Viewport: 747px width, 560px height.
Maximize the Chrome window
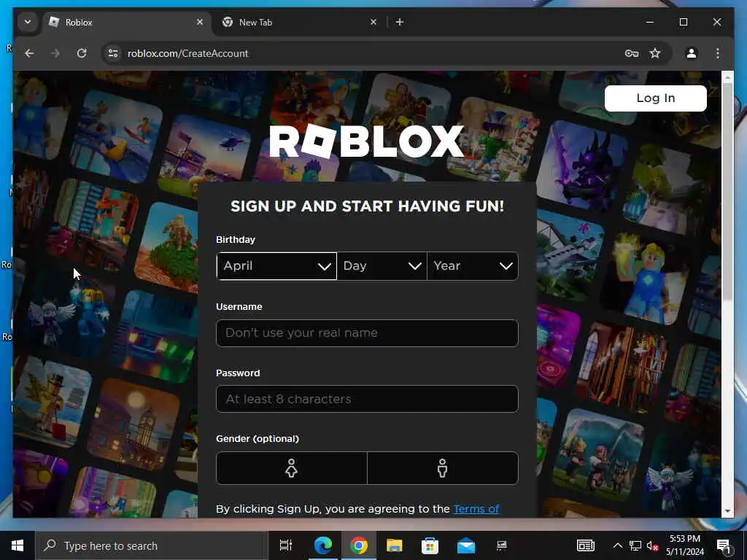point(684,23)
